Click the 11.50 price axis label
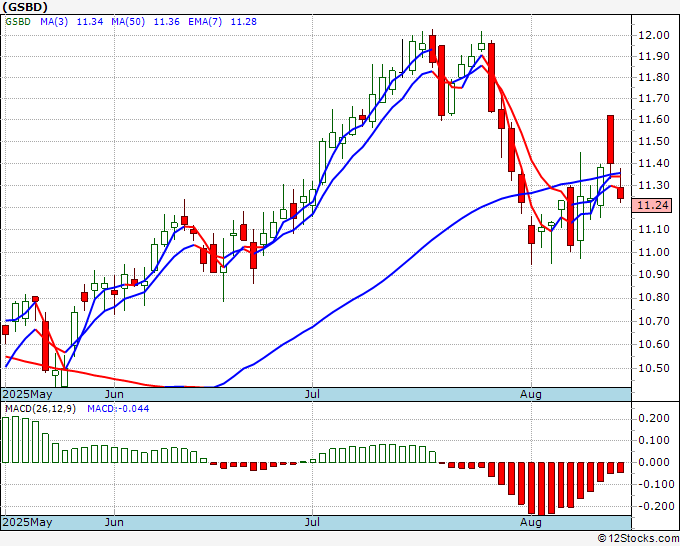 [654, 141]
